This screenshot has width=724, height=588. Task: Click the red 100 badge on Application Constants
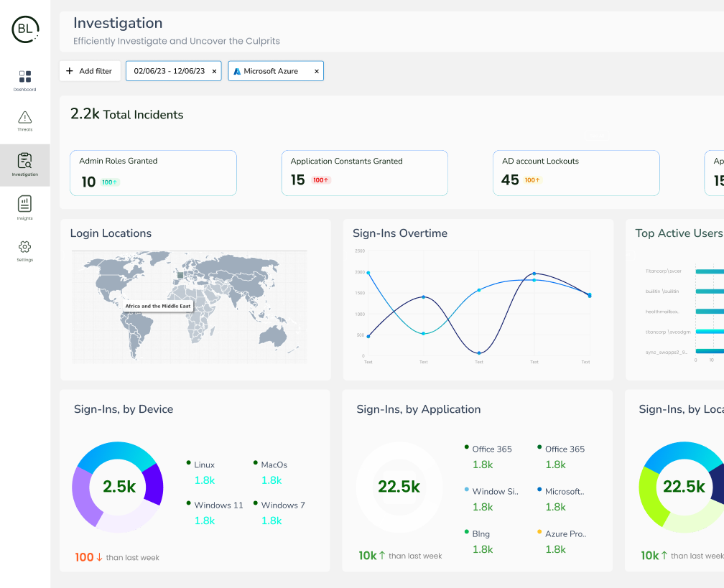[321, 180]
